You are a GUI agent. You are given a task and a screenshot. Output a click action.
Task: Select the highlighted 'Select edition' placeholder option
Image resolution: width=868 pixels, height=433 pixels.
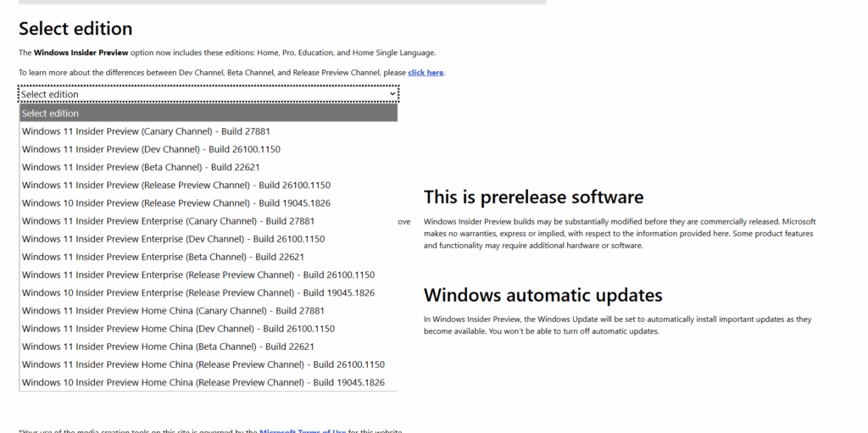[x=209, y=114]
